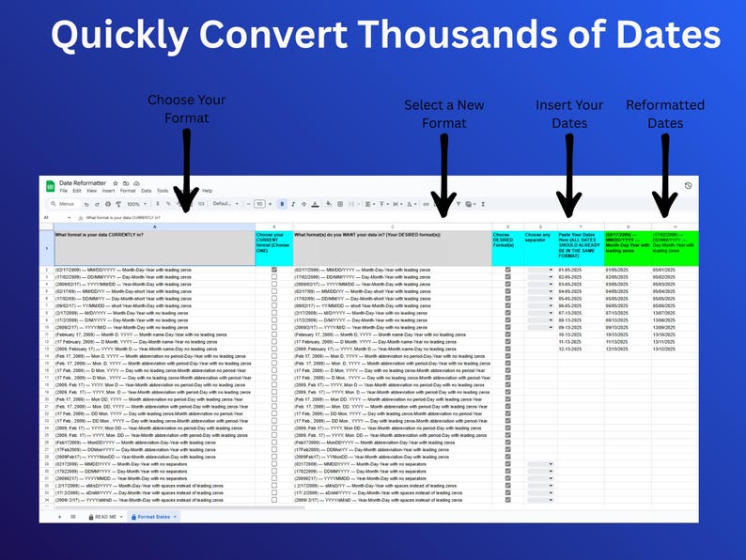Open the text rotation dropdown
Viewport: 746px width, 560px height.
[x=411, y=204]
